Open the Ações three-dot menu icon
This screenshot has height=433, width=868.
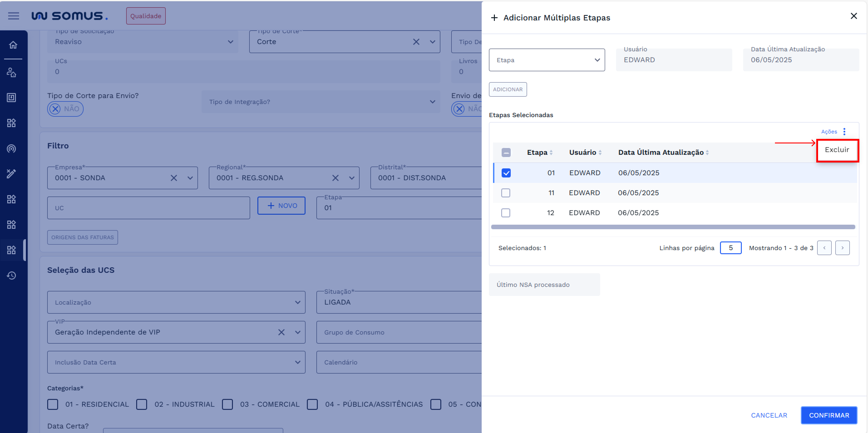coord(844,131)
